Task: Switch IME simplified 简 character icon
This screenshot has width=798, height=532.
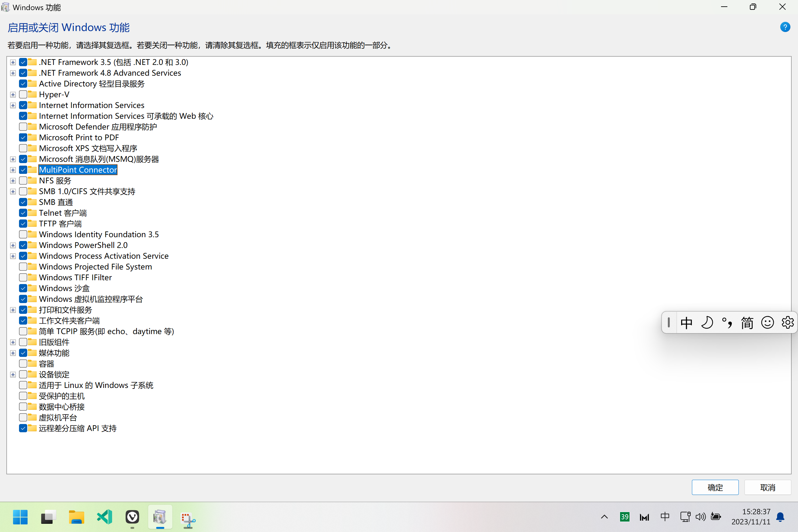Action: pos(747,323)
